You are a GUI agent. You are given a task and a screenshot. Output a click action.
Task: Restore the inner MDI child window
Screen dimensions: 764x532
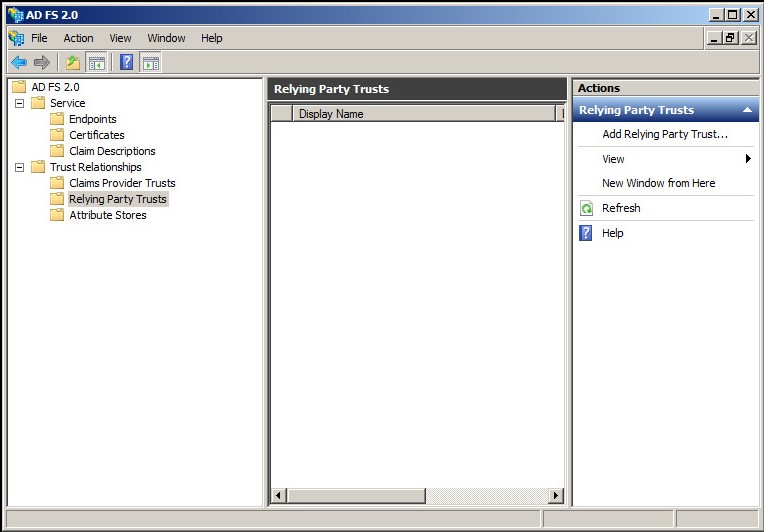click(730, 38)
